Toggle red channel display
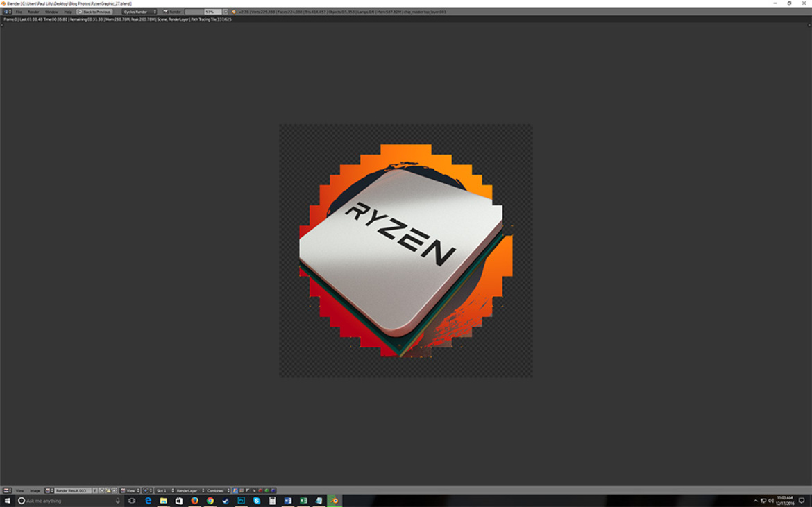 [x=260, y=490]
